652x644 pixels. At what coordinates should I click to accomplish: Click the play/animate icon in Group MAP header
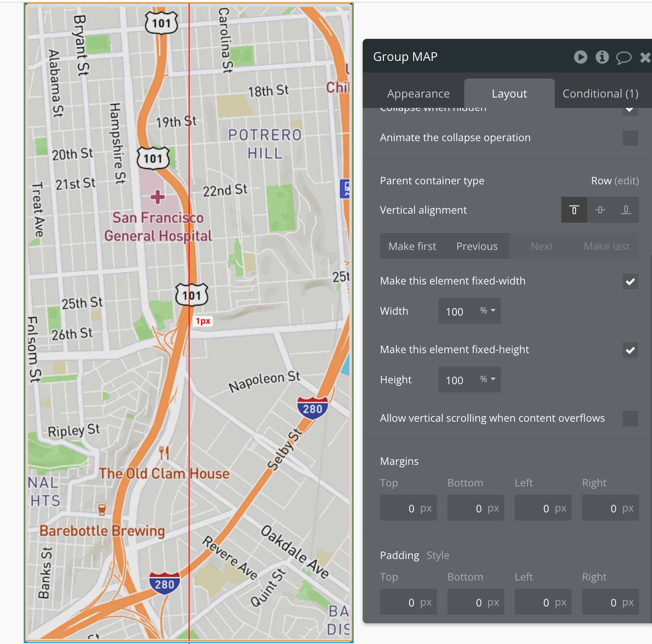pos(580,57)
